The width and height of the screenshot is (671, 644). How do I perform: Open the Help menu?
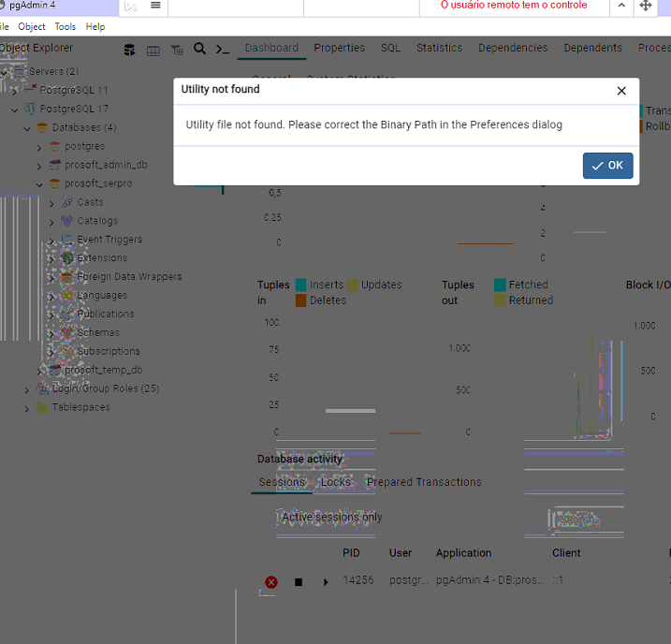point(95,26)
